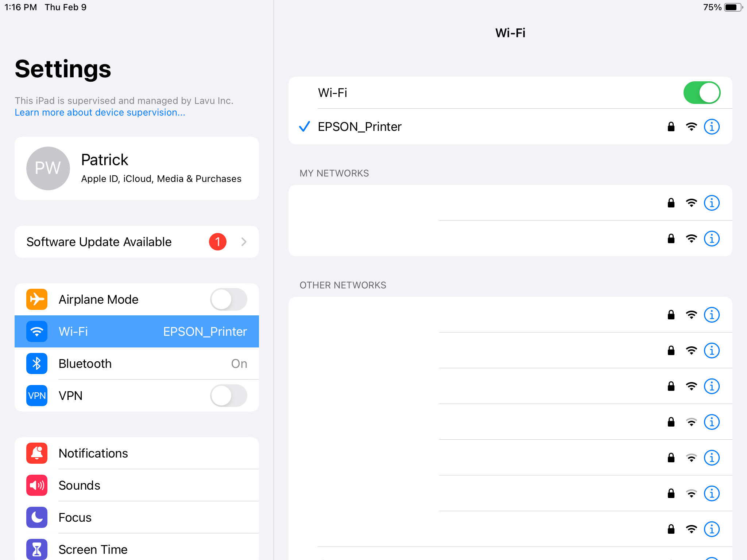
Task: Select Wi-Fi in the settings sidebar
Action: coord(137,331)
